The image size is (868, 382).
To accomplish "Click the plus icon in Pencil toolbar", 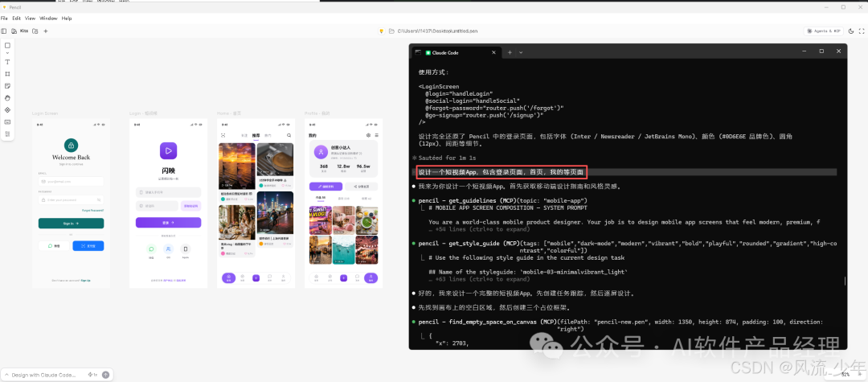I will tap(45, 31).
